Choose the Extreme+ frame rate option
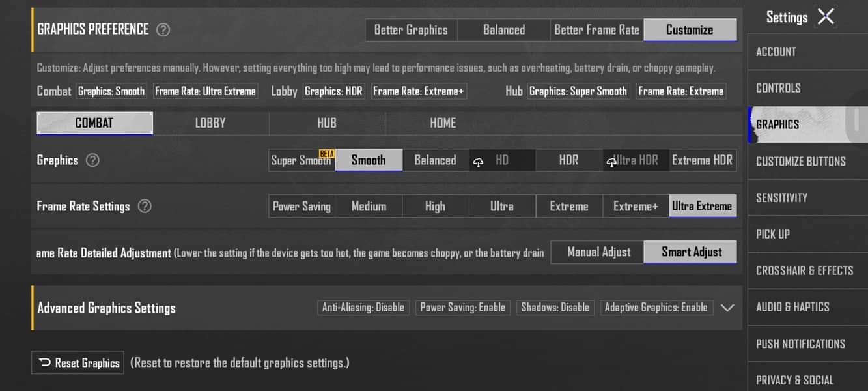 pyautogui.click(x=636, y=207)
